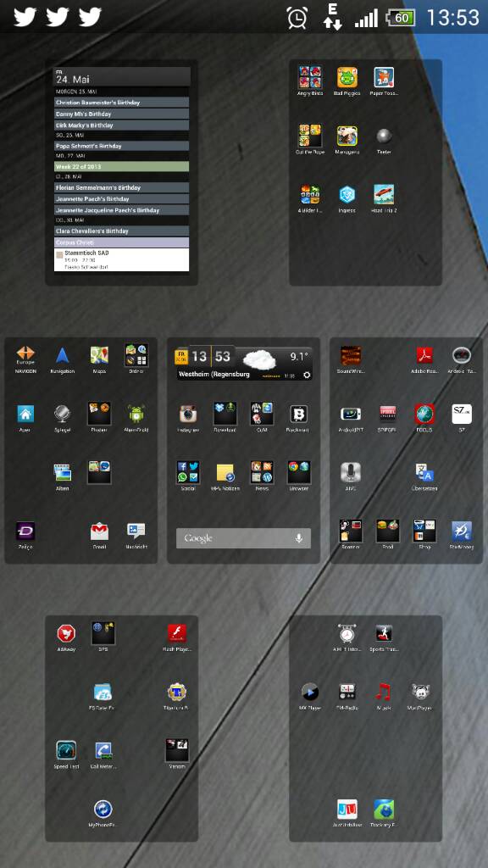Tap the 24. Mai calendar header
The height and width of the screenshot is (868, 488).
122,77
